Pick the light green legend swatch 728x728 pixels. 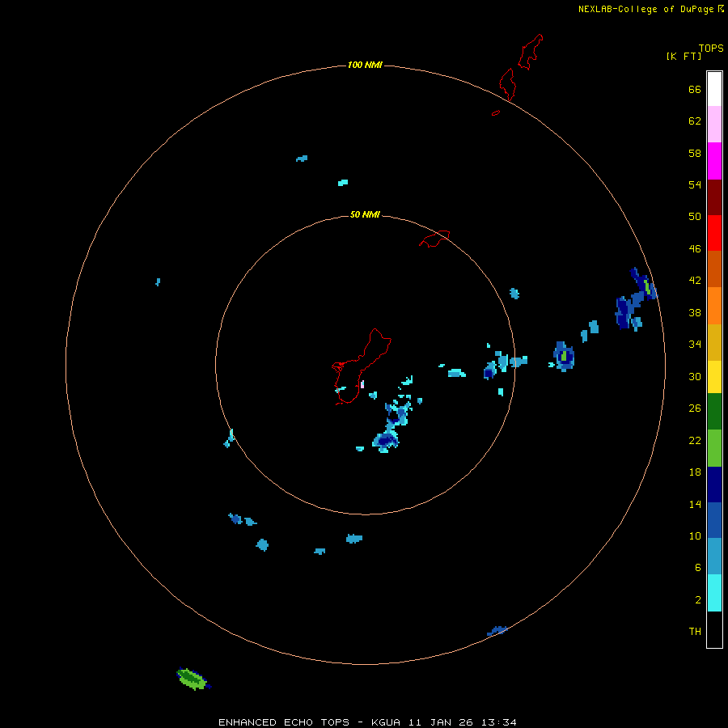click(x=714, y=448)
